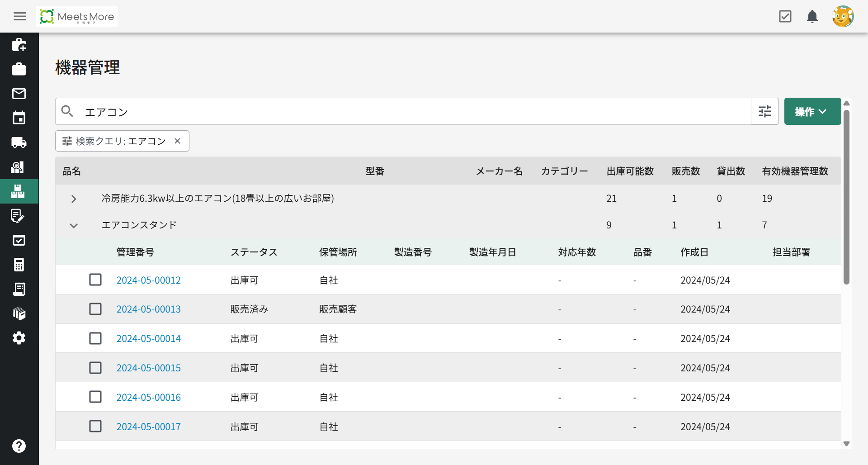The width and height of the screenshot is (868, 465).
Task: Open management number 2024-05-00015
Action: 148,368
